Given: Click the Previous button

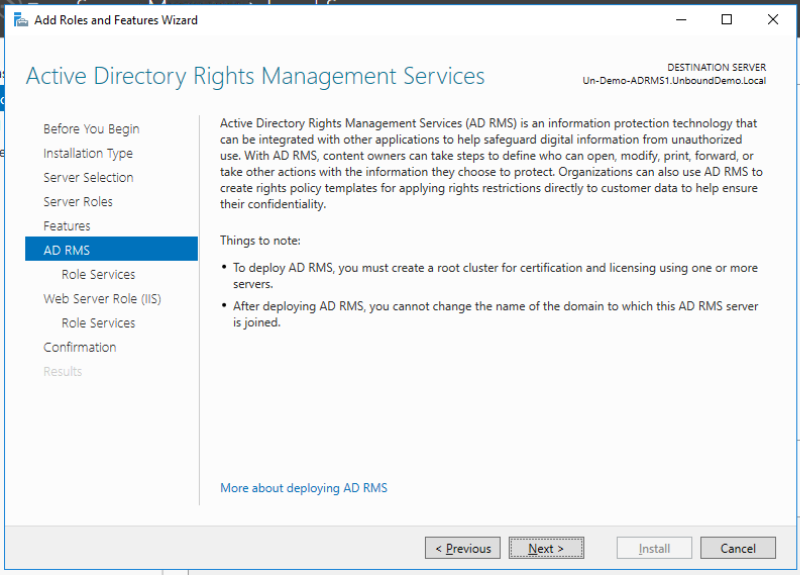Looking at the screenshot, I should (463, 548).
